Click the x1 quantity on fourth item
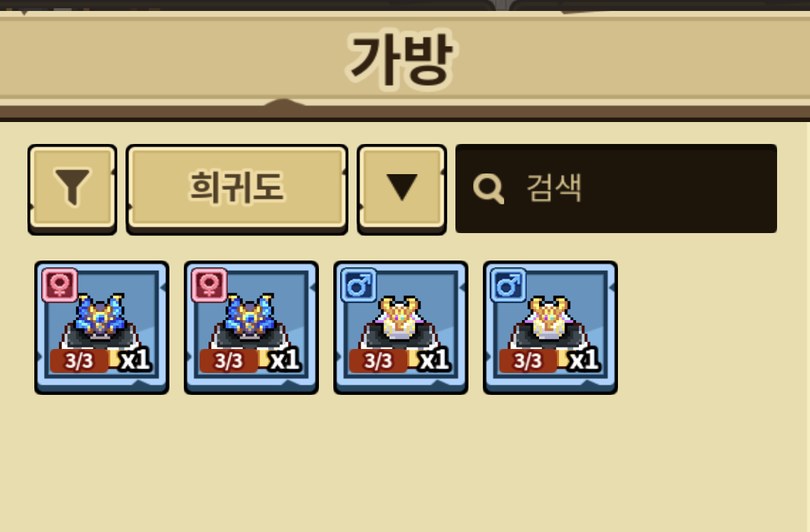The width and height of the screenshot is (810, 532). click(x=584, y=359)
